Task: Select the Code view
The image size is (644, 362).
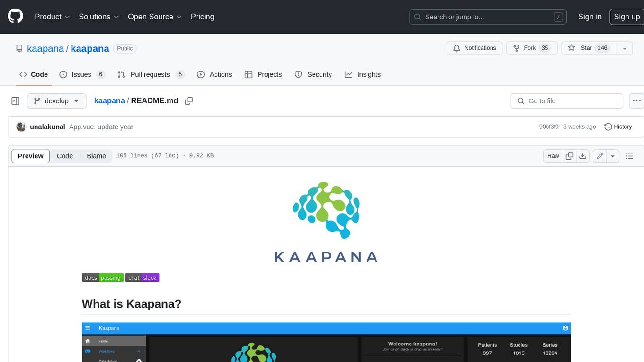Action: point(65,156)
